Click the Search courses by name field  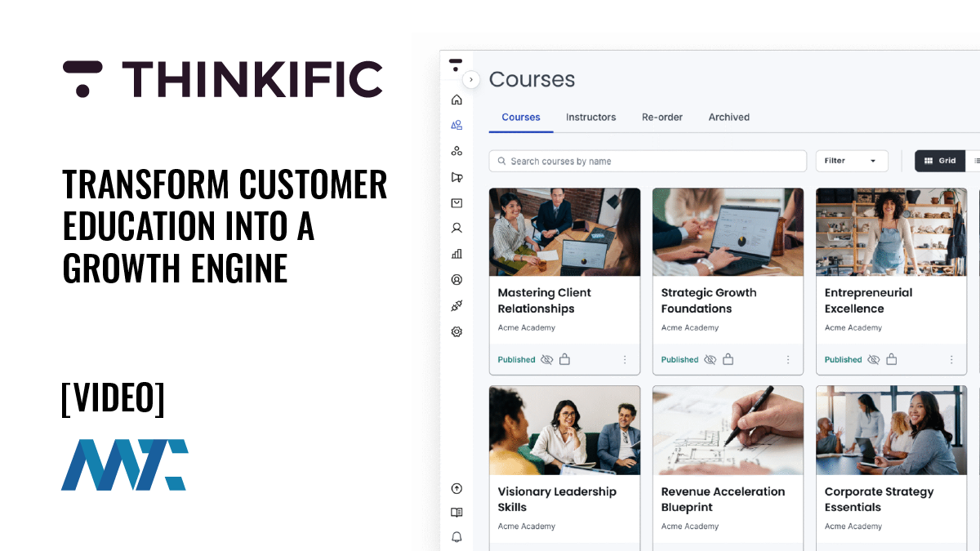click(x=648, y=161)
